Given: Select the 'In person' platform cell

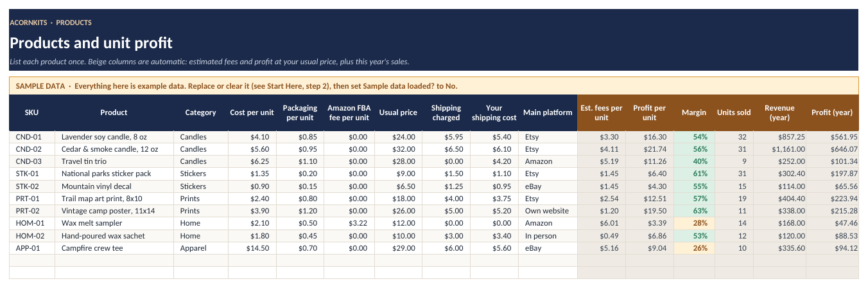Looking at the screenshot, I should coord(548,235).
